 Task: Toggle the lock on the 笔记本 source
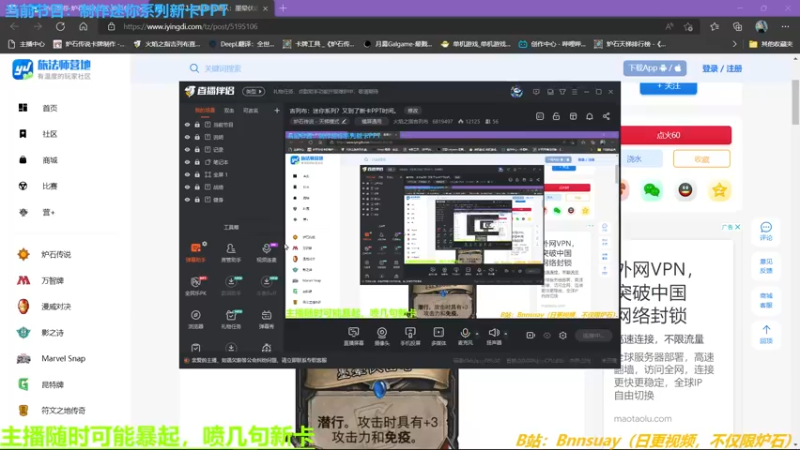(197, 162)
